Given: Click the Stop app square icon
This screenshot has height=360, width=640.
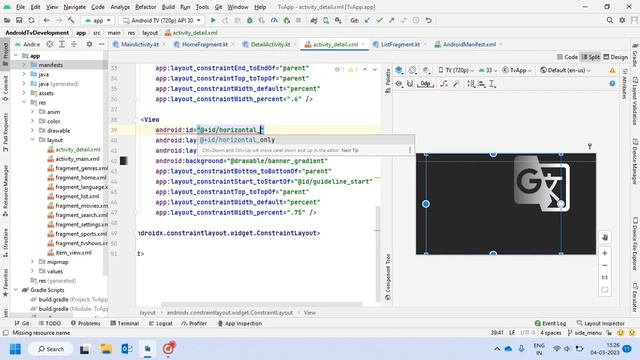Looking at the screenshot, I should 298,20.
